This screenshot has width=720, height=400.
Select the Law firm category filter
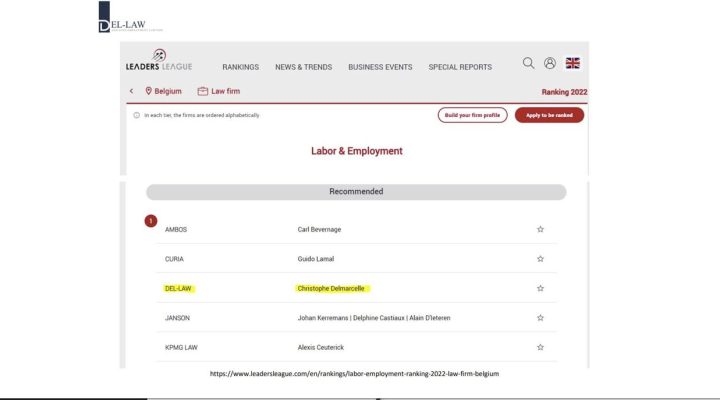pos(225,91)
